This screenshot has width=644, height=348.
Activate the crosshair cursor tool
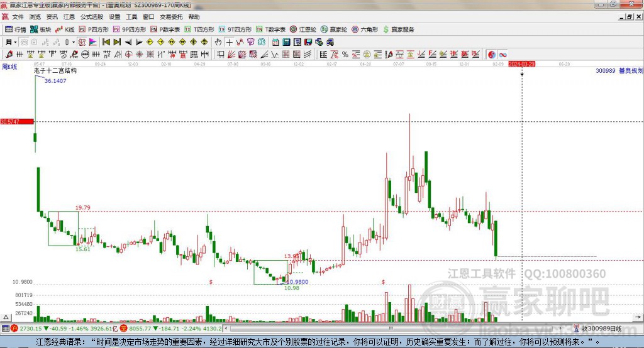pos(230,42)
